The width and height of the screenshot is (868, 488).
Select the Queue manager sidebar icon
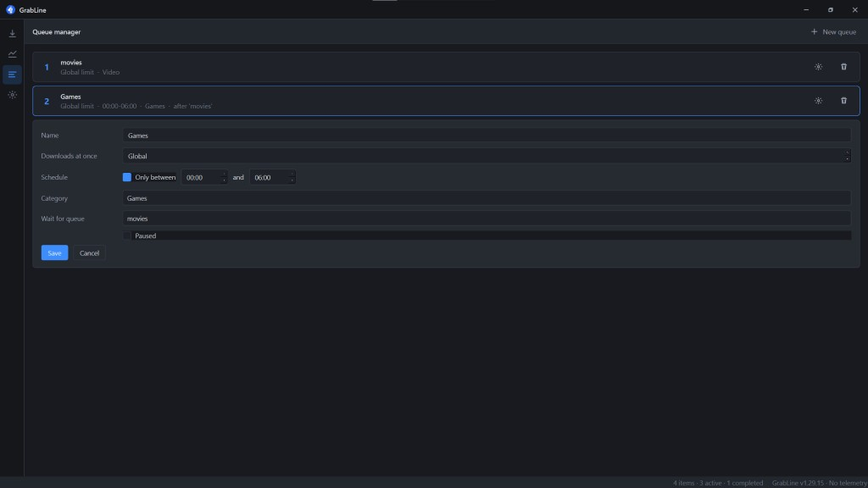point(12,75)
